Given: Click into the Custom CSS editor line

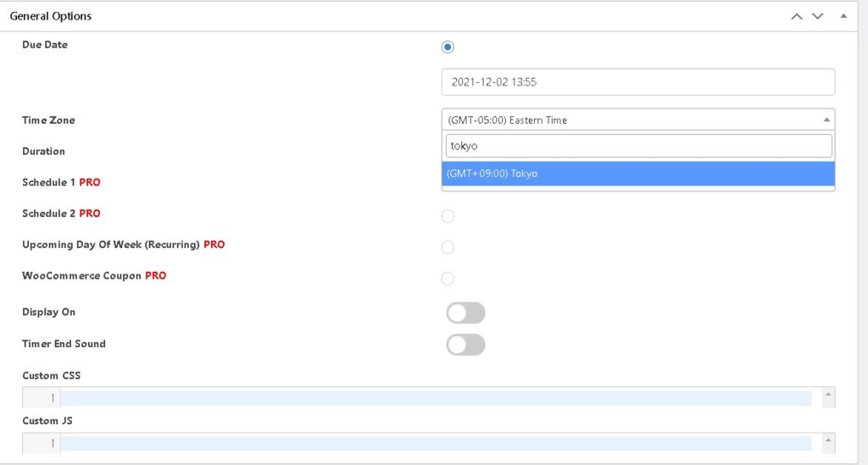Looking at the screenshot, I should [x=436, y=398].
